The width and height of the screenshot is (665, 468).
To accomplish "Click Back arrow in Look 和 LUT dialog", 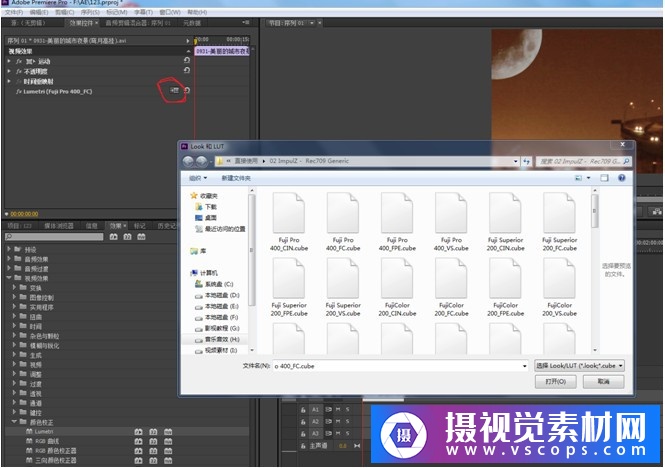I will pos(188,161).
